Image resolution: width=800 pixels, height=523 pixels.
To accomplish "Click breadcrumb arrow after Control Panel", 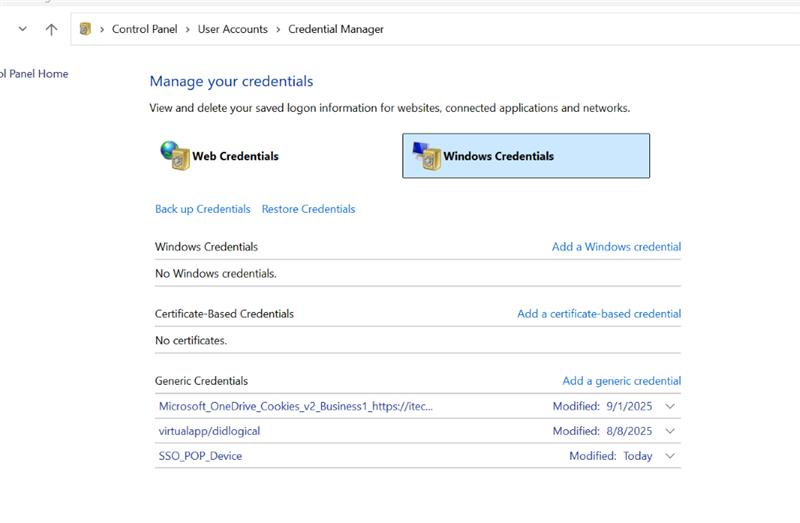I will click(x=188, y=30).
